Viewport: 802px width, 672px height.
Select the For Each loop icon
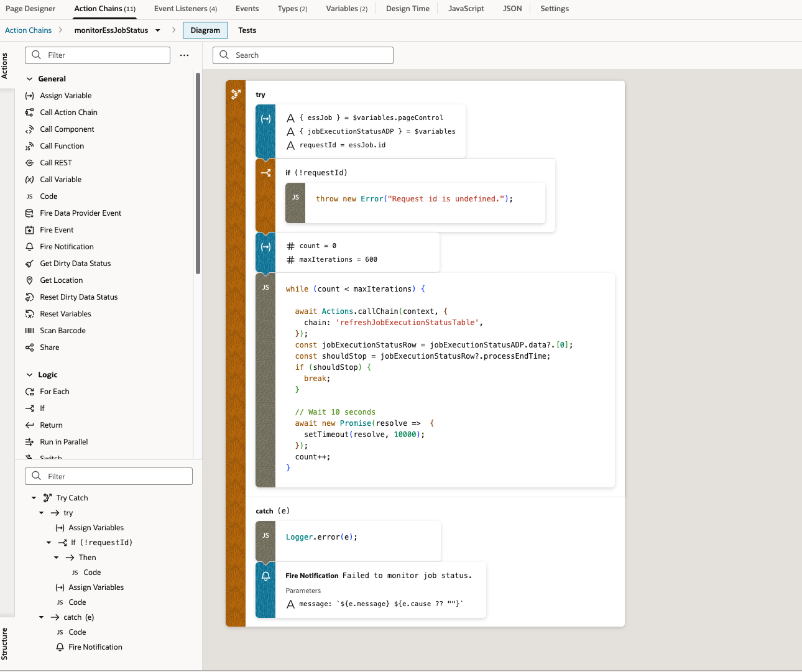click(x=29, y=392)
